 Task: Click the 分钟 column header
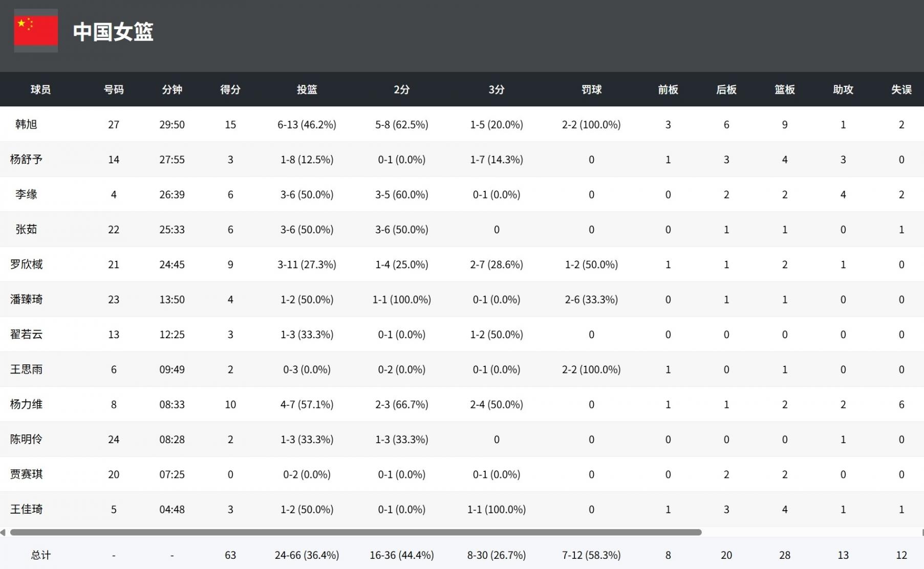[x=172, y=90]
